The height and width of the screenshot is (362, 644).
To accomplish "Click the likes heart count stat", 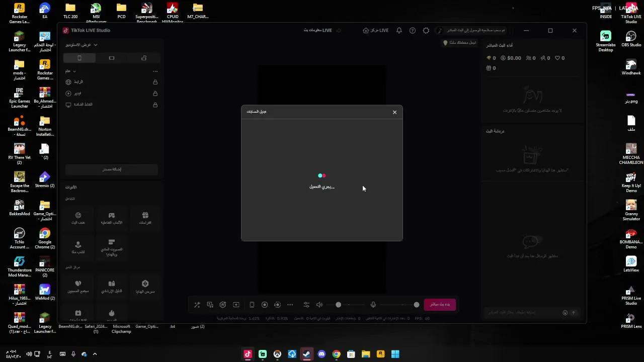I will 559,58.
